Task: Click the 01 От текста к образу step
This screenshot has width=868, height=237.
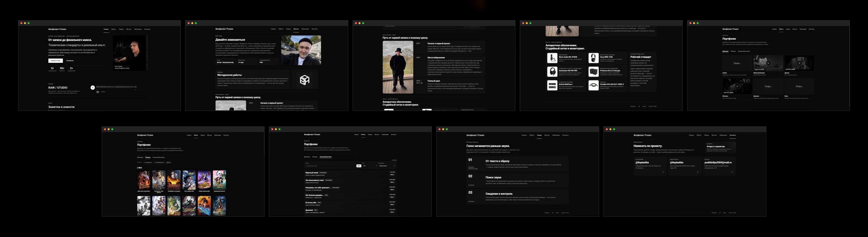Action: click(517, 164)
